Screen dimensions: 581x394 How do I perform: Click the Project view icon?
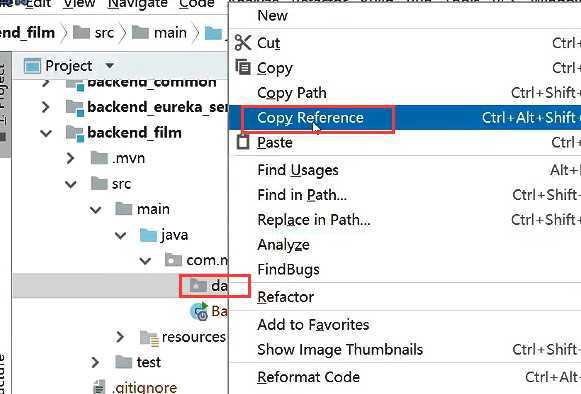click(32, 66)
